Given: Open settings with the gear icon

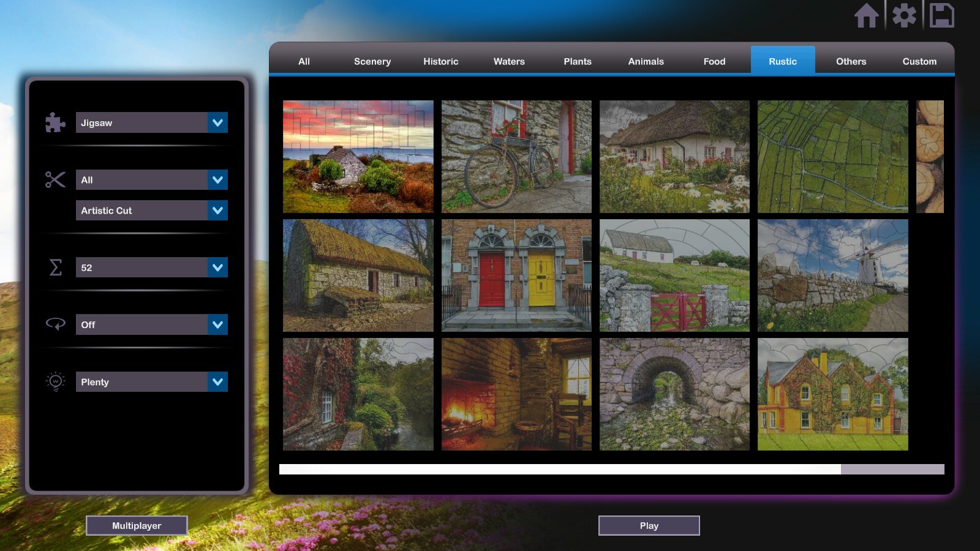Looking at the screenshot, I should [904, 16].
